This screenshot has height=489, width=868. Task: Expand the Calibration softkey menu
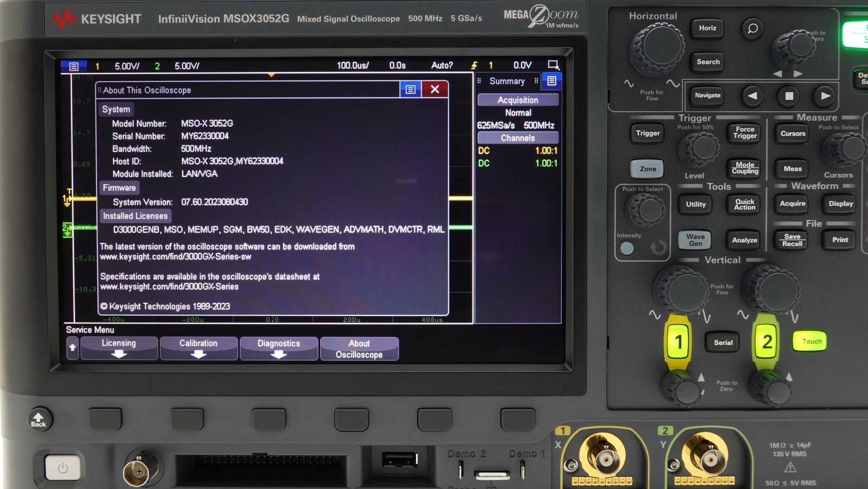click(x=199, y=348)
